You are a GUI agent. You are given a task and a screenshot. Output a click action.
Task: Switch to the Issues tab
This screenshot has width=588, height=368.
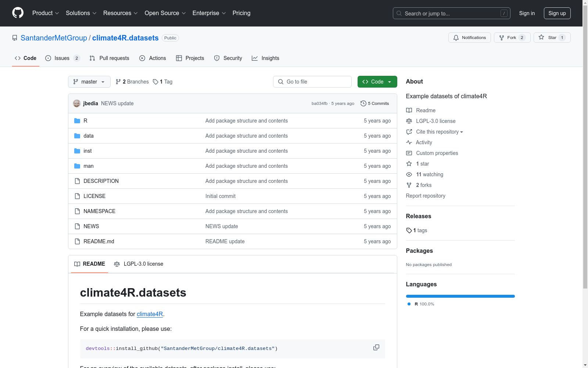tap(62, 58)
